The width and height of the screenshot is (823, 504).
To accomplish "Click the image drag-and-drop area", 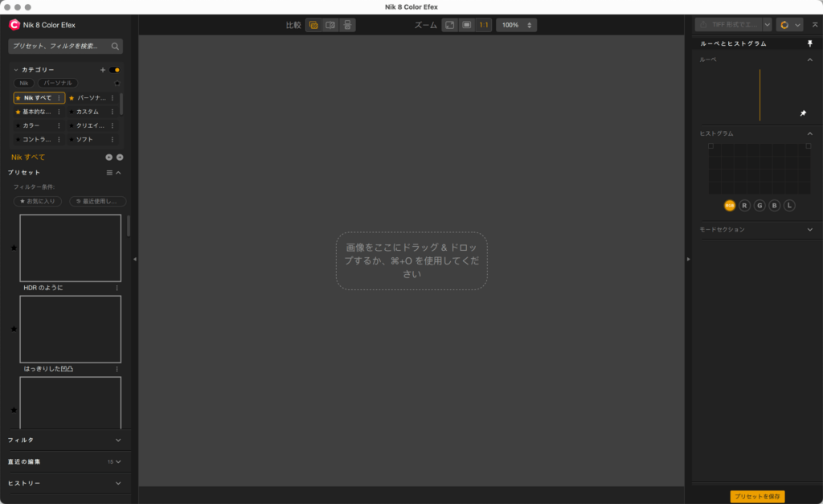I will tap(411, 261).
